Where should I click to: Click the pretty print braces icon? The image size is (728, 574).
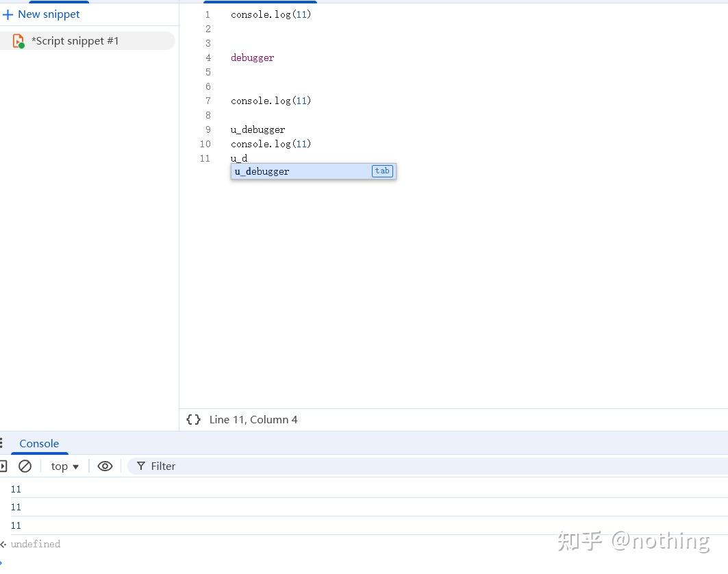(x=194, y=419)
